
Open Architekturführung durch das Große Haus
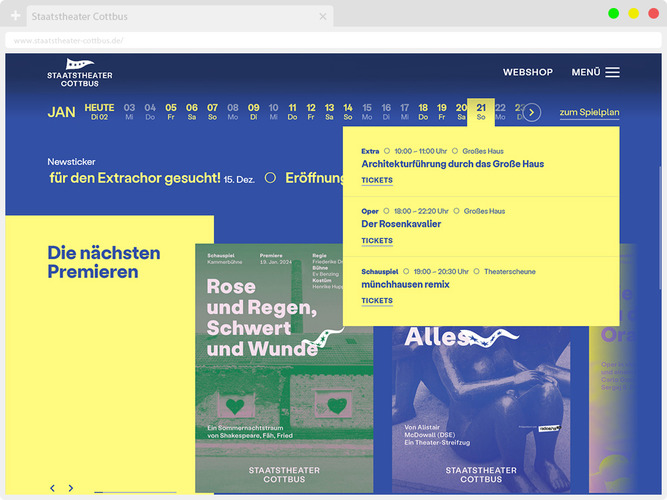tap(452, 164)
